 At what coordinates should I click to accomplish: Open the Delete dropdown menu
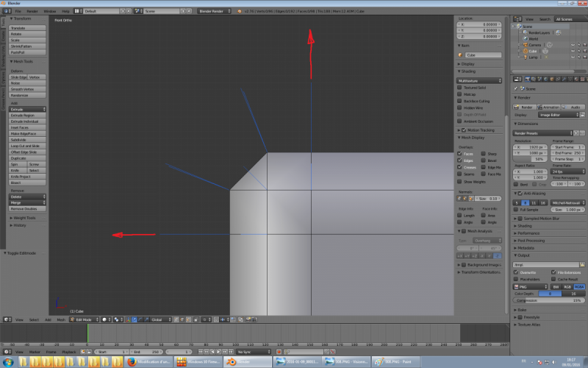tap(27, 197)
